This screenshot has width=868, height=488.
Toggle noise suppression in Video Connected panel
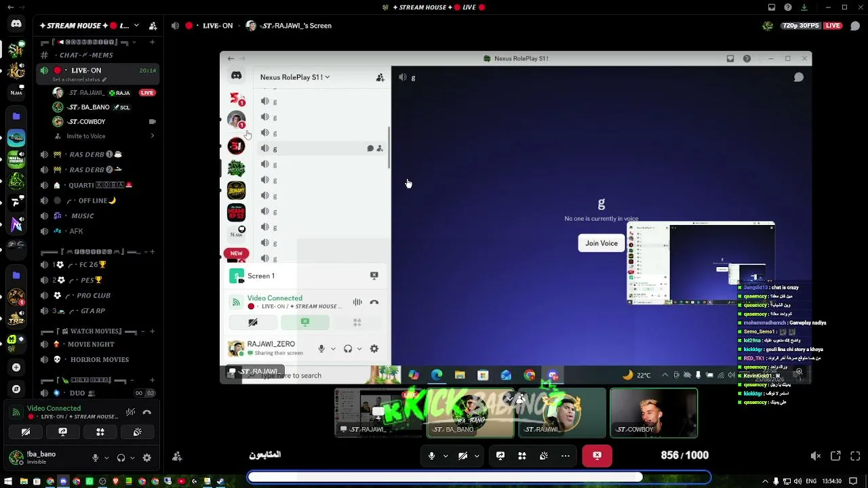tap(130, 411)
